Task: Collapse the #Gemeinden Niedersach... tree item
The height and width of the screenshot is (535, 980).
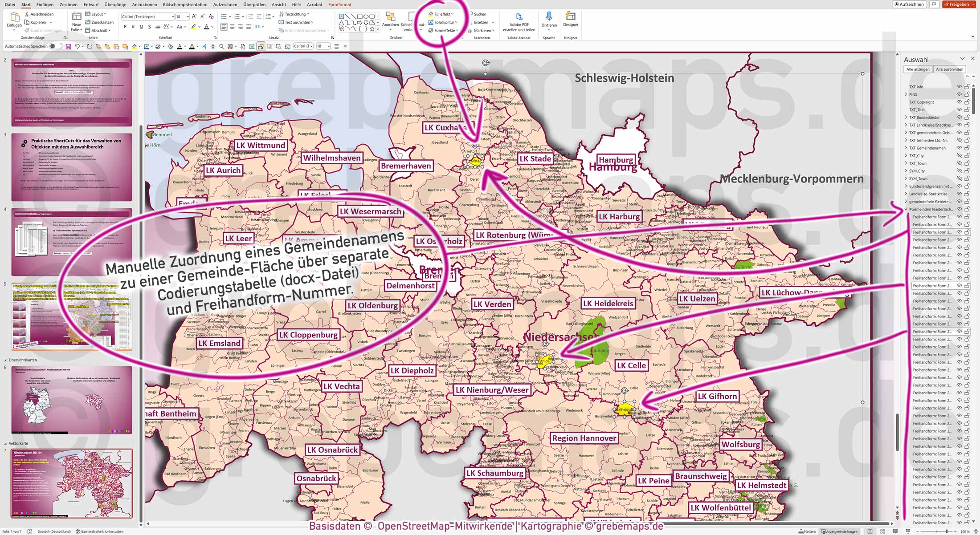Action: tap(906, 209)
